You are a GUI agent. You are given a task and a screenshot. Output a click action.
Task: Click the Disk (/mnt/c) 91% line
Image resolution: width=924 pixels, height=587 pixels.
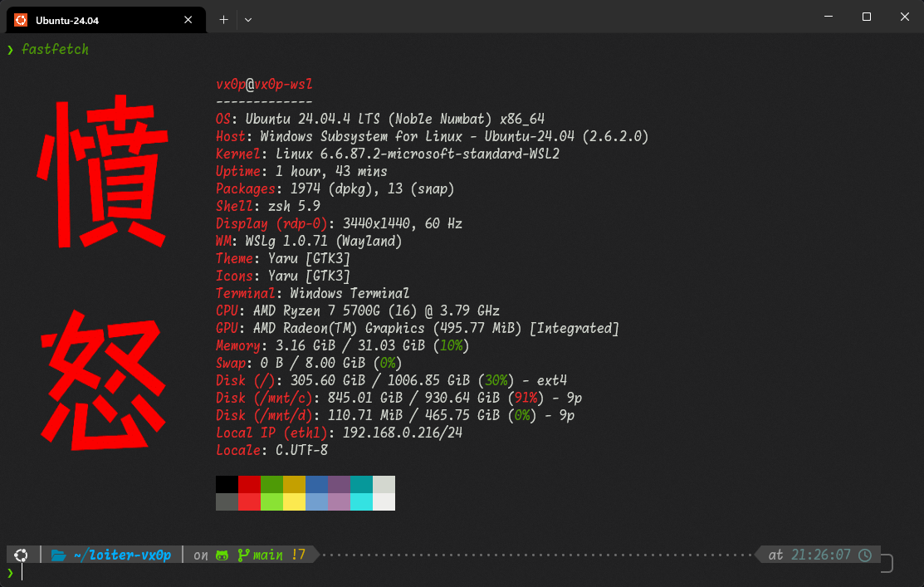(399, 398)
